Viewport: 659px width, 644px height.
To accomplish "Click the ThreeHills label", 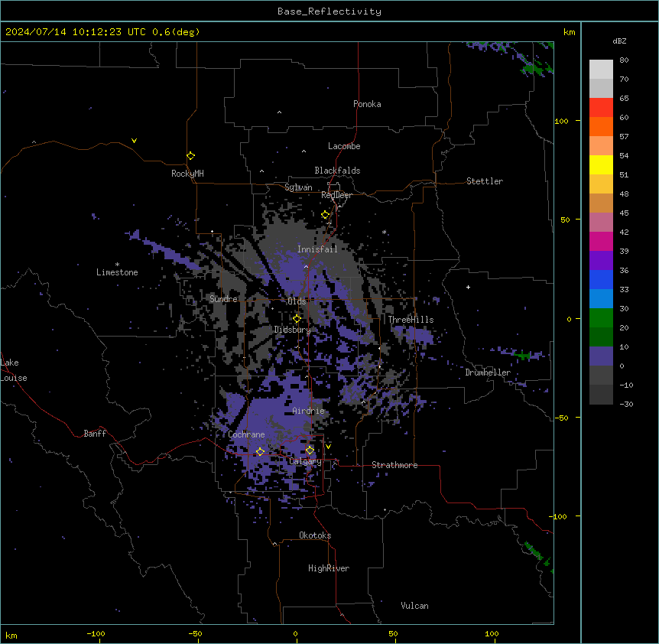I will click(x=411, y=320).
